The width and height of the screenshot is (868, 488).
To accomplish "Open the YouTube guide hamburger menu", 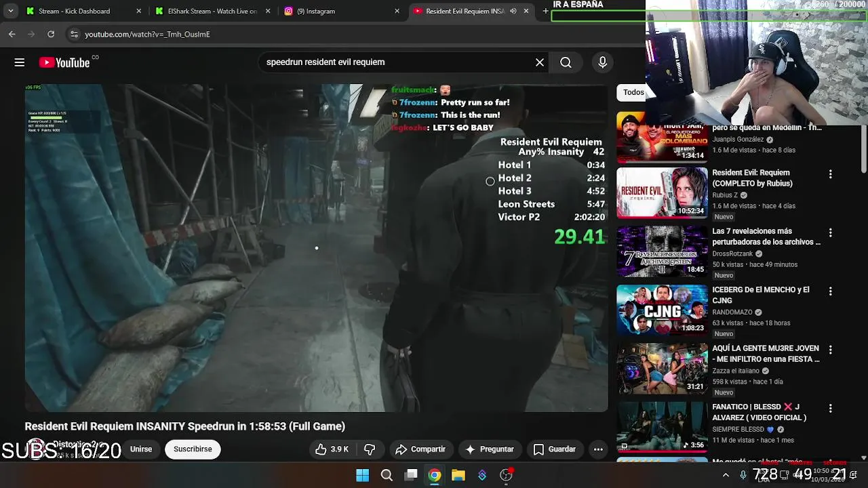I will [20, 62].
